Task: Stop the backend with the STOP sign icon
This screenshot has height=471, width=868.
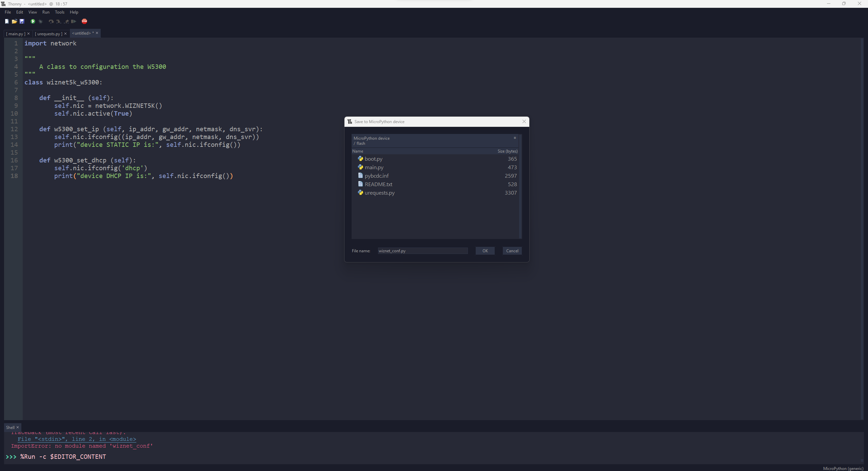Action: [x=84, y=21]
